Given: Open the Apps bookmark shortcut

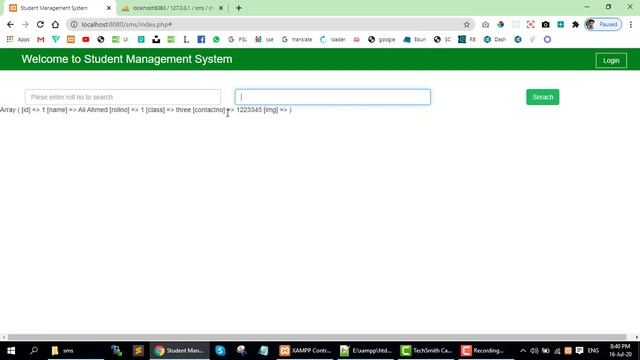Looking at the screenshot, I should click(18, 40).
